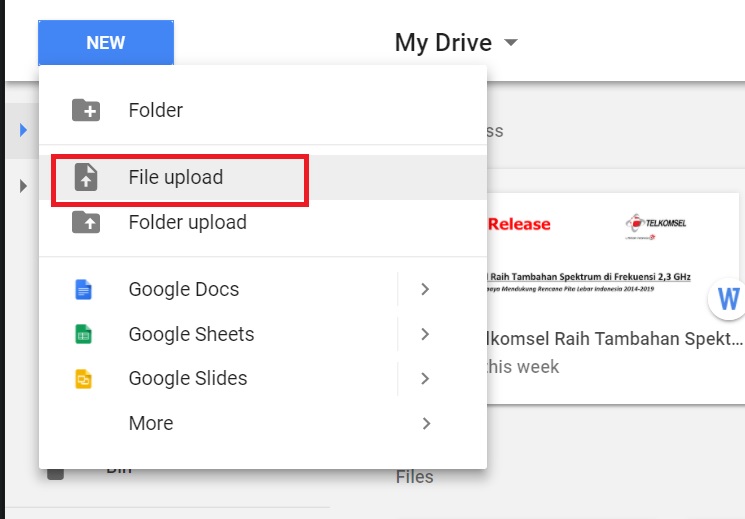
Task: Click the green Google Sheets icon
Action: tap(84, 334)
